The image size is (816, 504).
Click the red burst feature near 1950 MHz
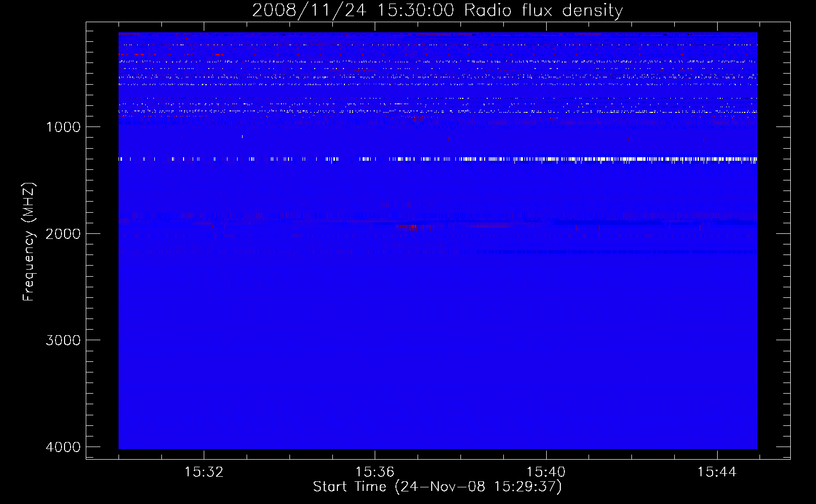coord(407,227)
